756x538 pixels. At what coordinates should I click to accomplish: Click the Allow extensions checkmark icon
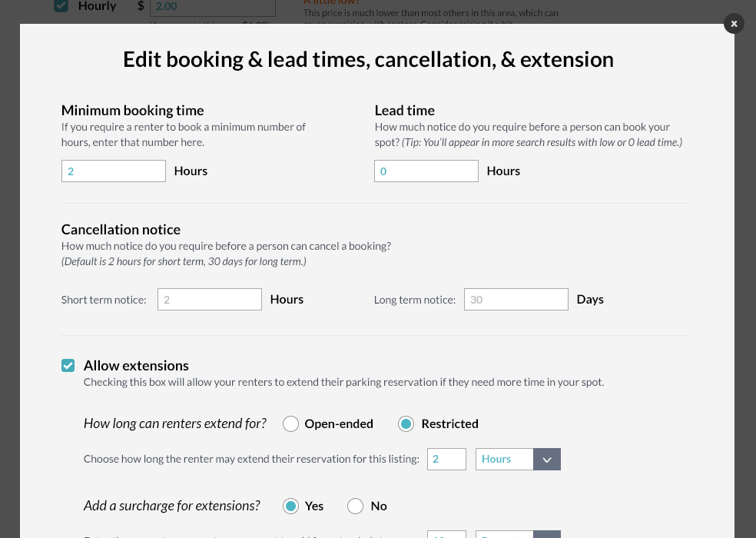(x=68, y=365)
